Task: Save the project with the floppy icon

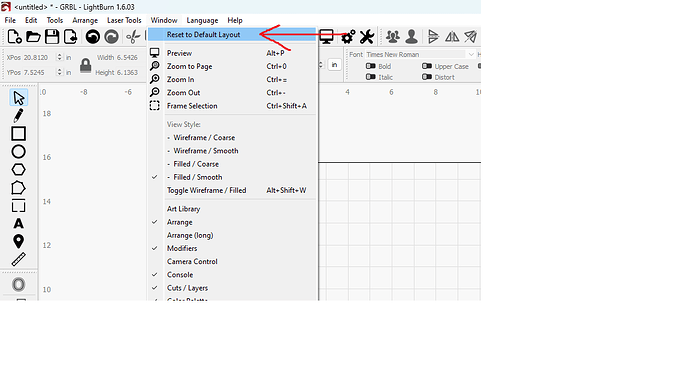Action: 52,37
